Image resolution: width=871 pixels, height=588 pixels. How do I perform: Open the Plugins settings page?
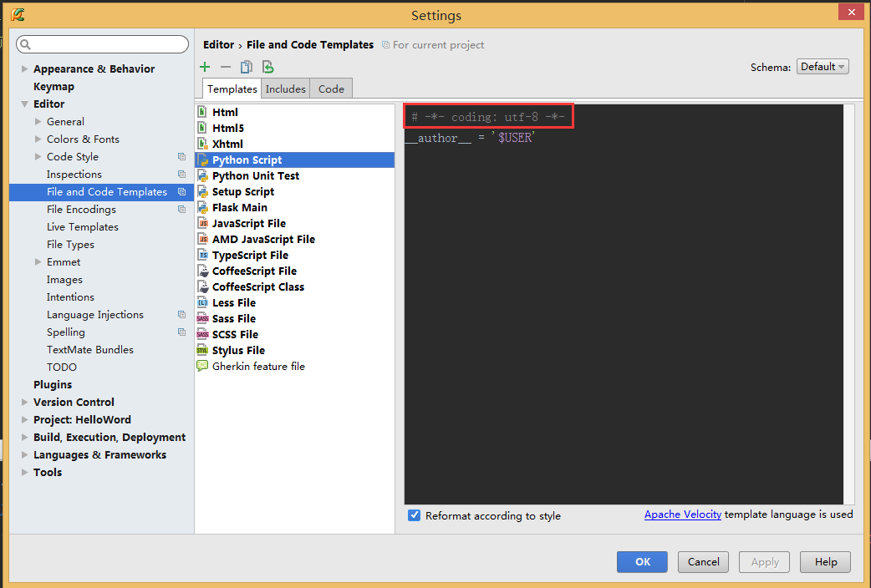click(x=53, y=385)
